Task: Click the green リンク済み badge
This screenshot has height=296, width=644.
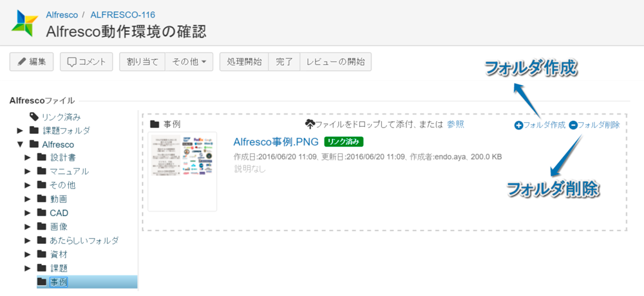Action: pos(344,142)
